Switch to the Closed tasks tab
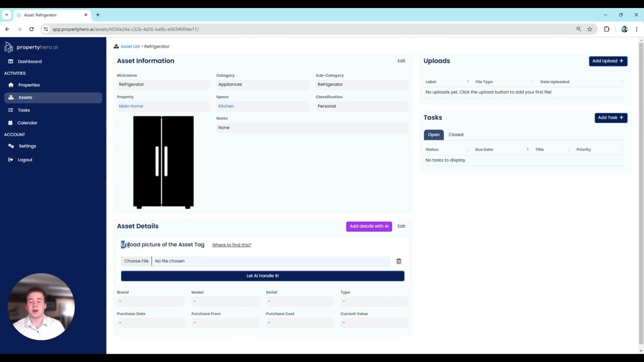The width and height of the screenshot is (644, 362). pos(456,135)
